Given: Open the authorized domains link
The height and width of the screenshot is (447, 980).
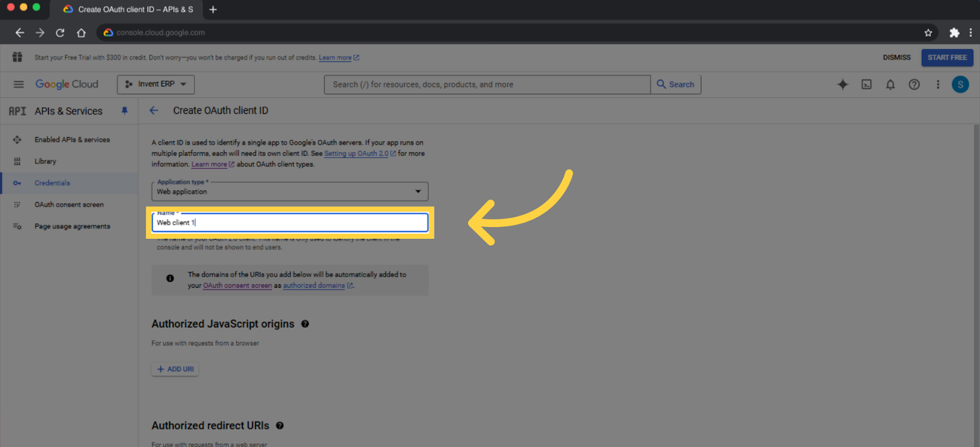Looking at the screenshot, I should (x=318, y=285).
